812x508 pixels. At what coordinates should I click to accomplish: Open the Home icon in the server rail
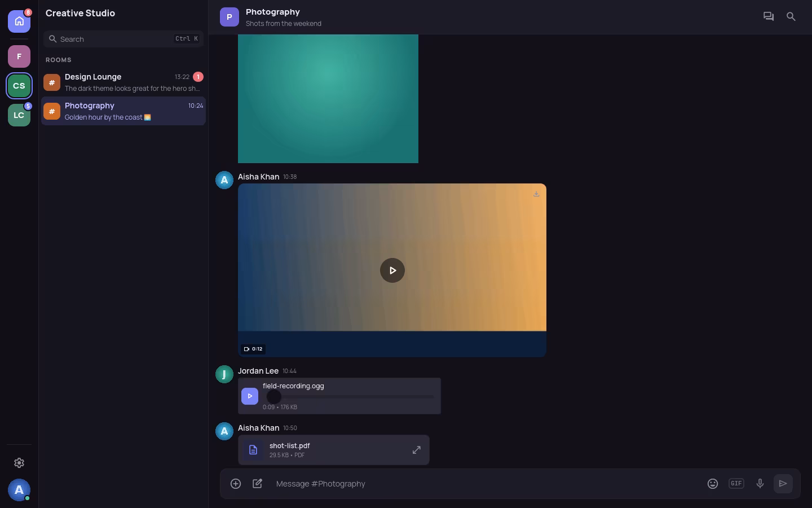tap(19, 21)
